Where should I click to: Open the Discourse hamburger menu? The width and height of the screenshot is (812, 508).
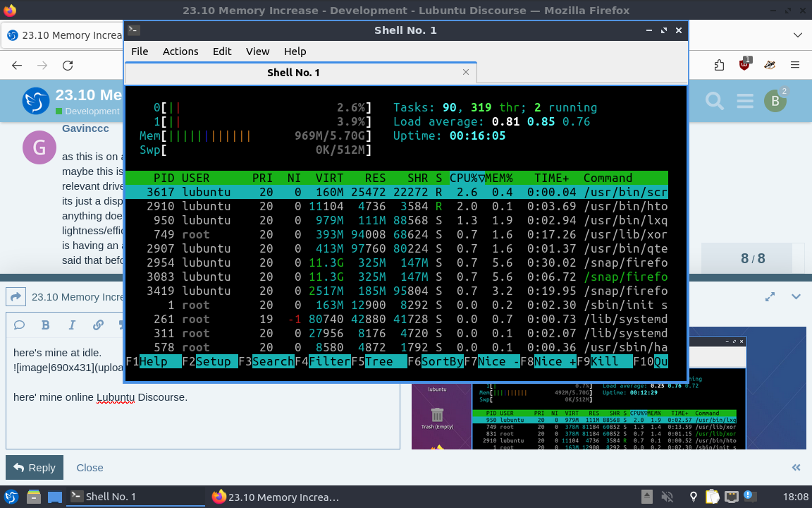[x=745, y=101]
